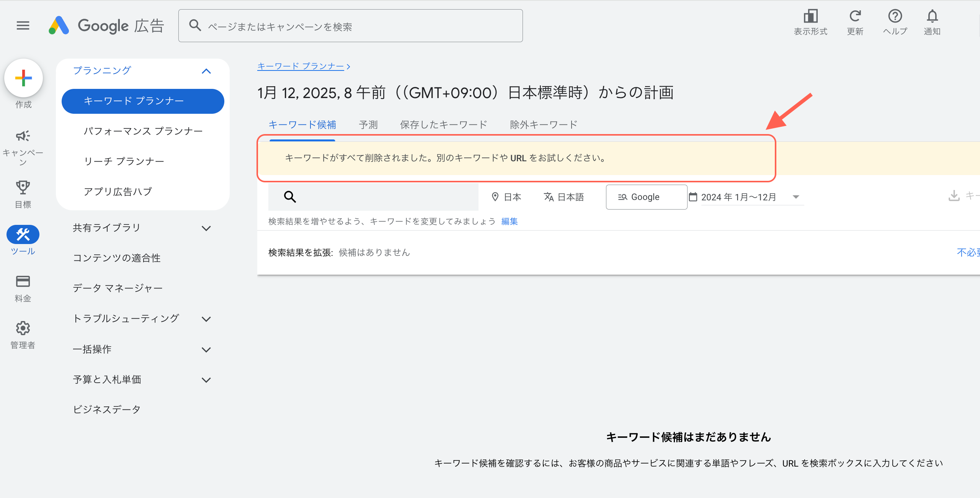Screen dimensions: 980x498
Task: Open the ヘルプ question mark icon
Action: (895, 16)
